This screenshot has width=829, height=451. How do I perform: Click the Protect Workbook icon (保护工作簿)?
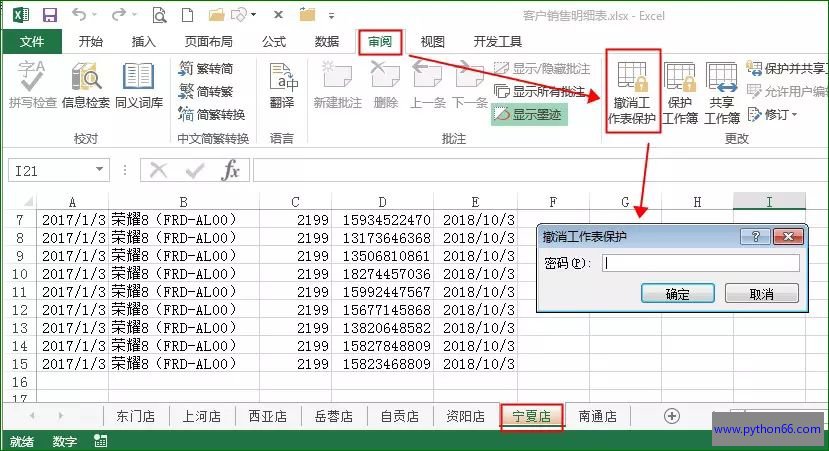[x=680, y=94]
